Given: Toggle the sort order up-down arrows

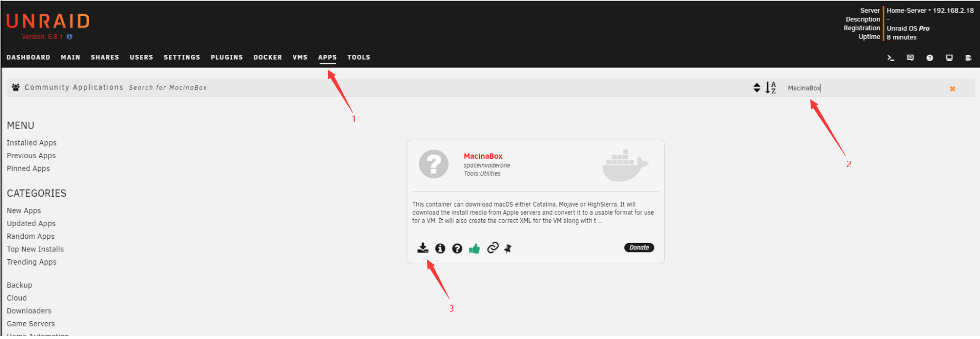Looking at the screenshot, I should tap(757, 88).
